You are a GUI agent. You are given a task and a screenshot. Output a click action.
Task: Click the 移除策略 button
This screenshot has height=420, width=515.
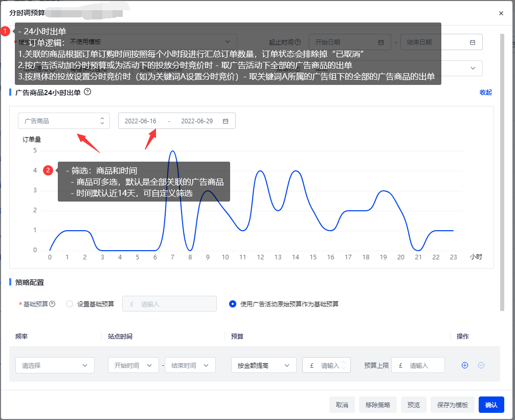(x=378, y=405)
